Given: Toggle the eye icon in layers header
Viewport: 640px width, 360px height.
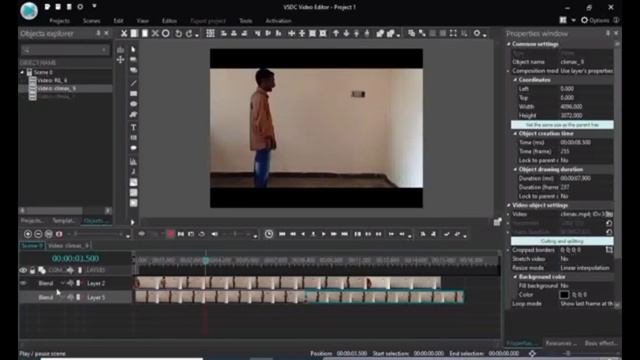Looking at the screenshot, I should [x=23, y=270].
